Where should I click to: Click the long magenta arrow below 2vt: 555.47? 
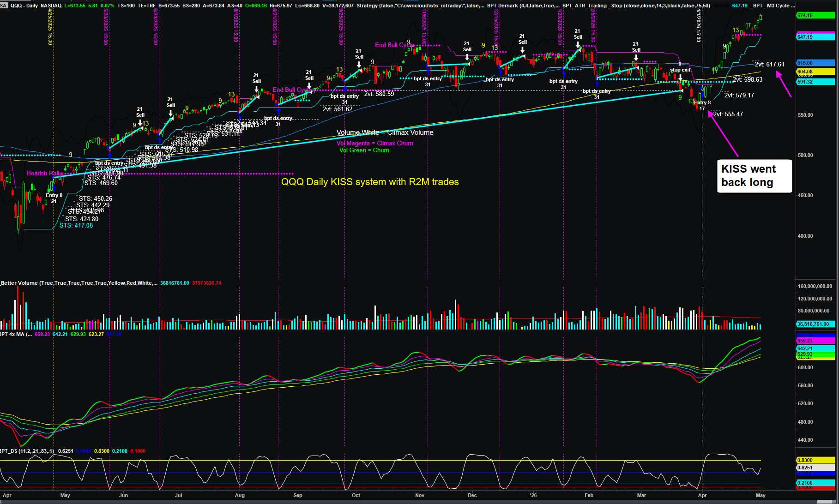tap(723, 134)
